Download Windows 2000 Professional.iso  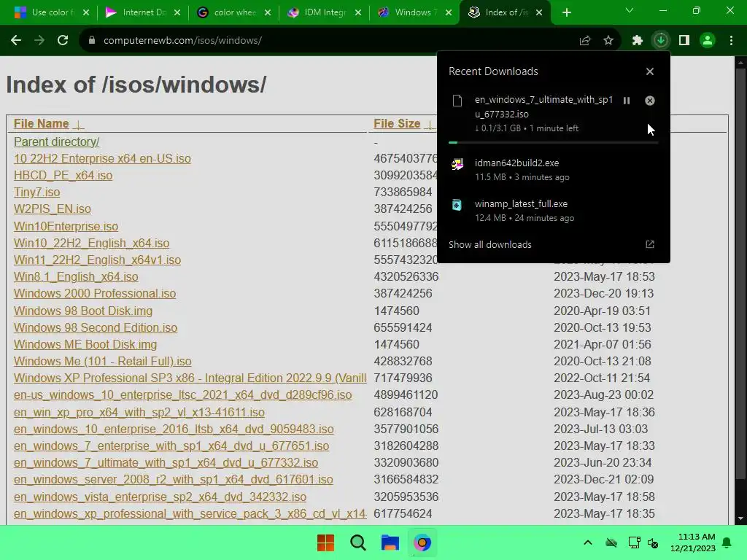pyautogui.click(x=95, y=293)
